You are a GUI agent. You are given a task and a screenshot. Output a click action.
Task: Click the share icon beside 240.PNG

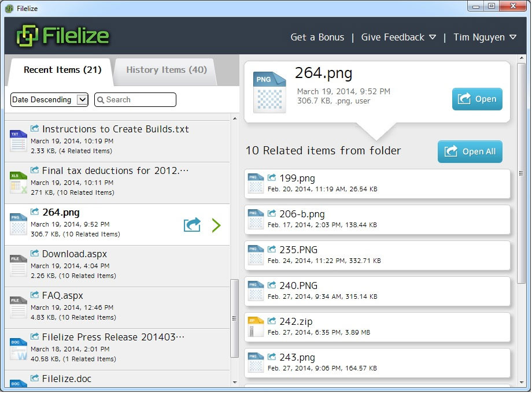272,285
